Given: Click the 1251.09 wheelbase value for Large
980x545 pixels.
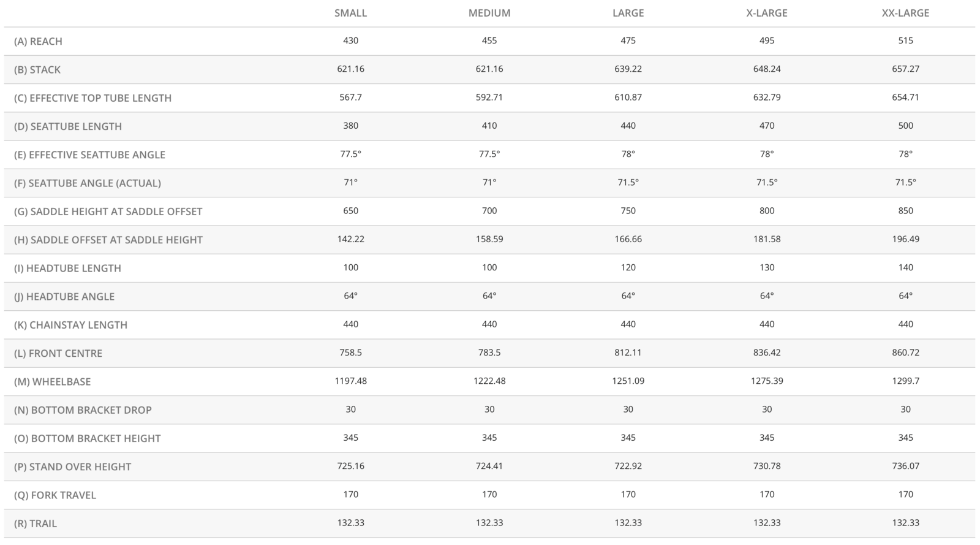Looking at the screenshot, I should pyautogui.click(x=628, y=381).
